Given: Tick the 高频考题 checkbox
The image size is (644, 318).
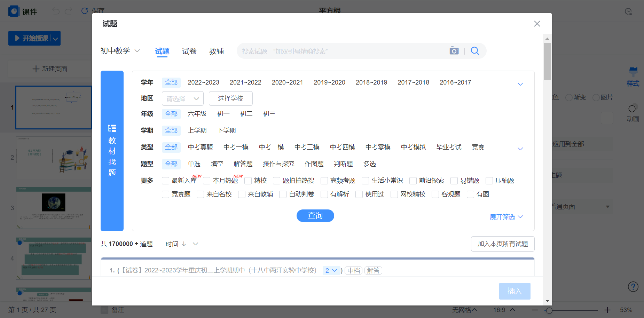Looking at the screenshot, I should (324, 181).
